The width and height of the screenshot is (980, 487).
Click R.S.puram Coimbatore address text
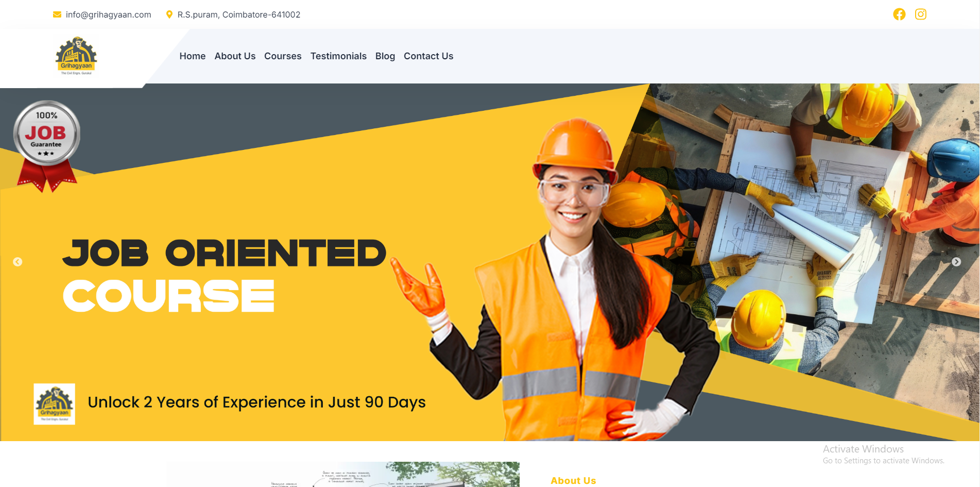239,14
